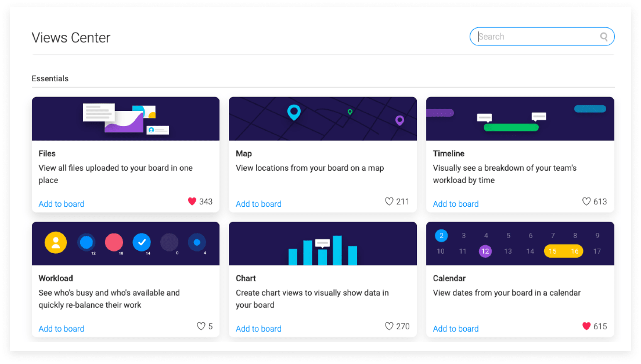Add the Workload view to board
The width and height of the screenshot is (641, 364).
[x=61, y=329]
